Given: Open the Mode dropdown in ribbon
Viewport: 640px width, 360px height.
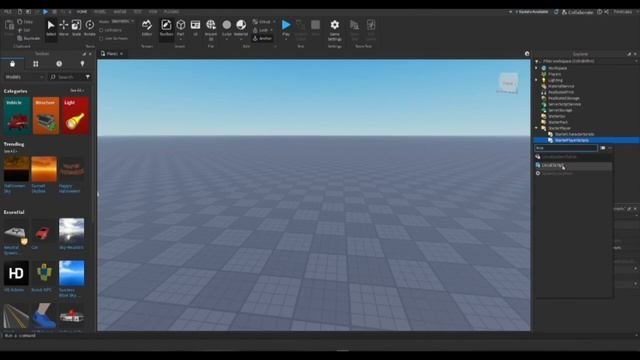Looking at the screenshot, I should click(122, 21).
